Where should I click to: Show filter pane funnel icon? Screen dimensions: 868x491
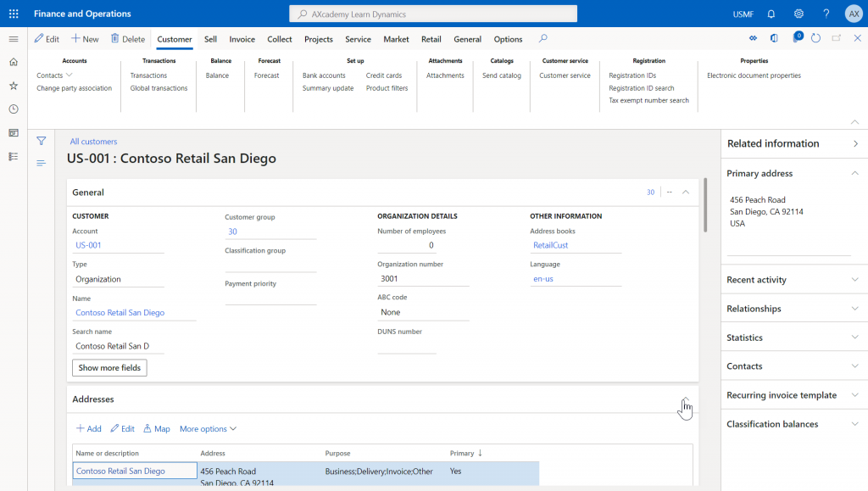pyautogui.click(x=41, y=141)
